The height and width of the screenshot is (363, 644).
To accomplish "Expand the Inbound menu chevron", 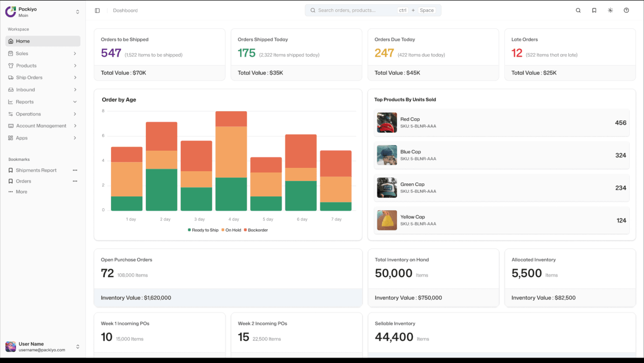I will click(x=75, y=90).
